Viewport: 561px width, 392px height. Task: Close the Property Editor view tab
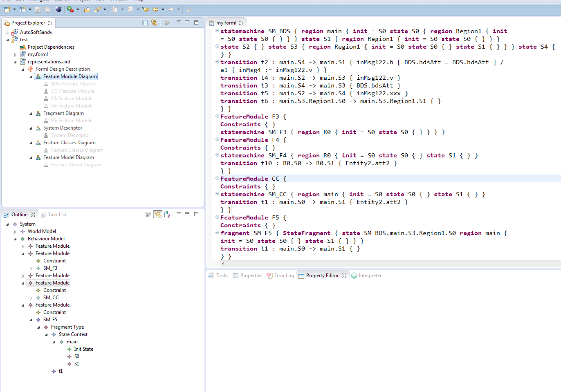(x=344, y=276)
